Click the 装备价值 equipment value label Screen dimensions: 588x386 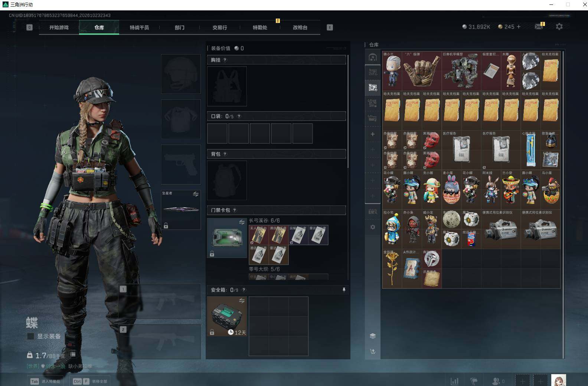(x=220, y=48)
